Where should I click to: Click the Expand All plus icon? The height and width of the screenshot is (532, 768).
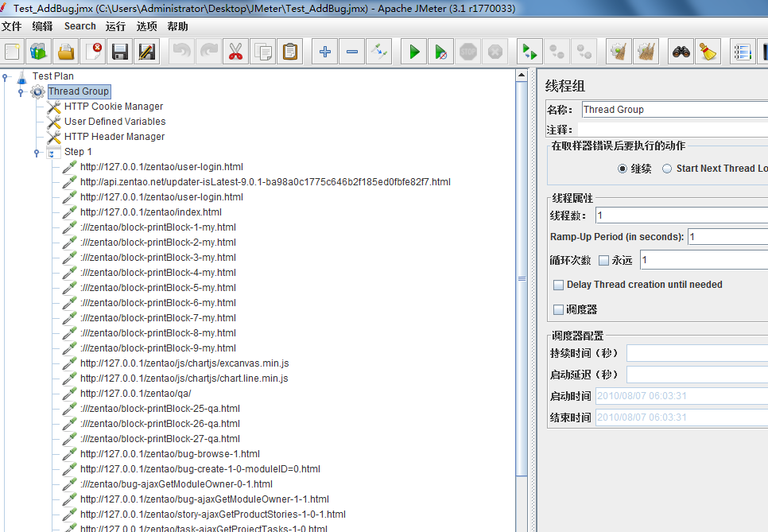tap(324, 52)
